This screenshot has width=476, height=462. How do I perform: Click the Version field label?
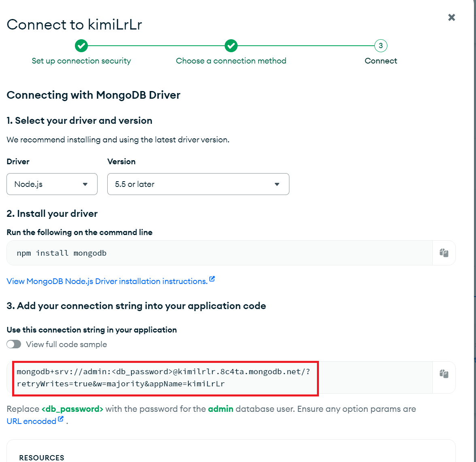point(121,161)
